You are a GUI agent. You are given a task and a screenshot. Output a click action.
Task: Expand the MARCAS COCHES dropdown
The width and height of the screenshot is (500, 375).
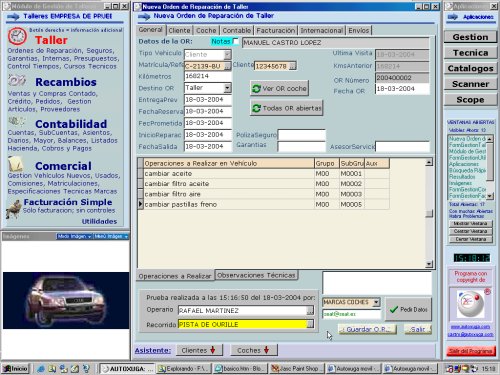[x=376, y=302]
